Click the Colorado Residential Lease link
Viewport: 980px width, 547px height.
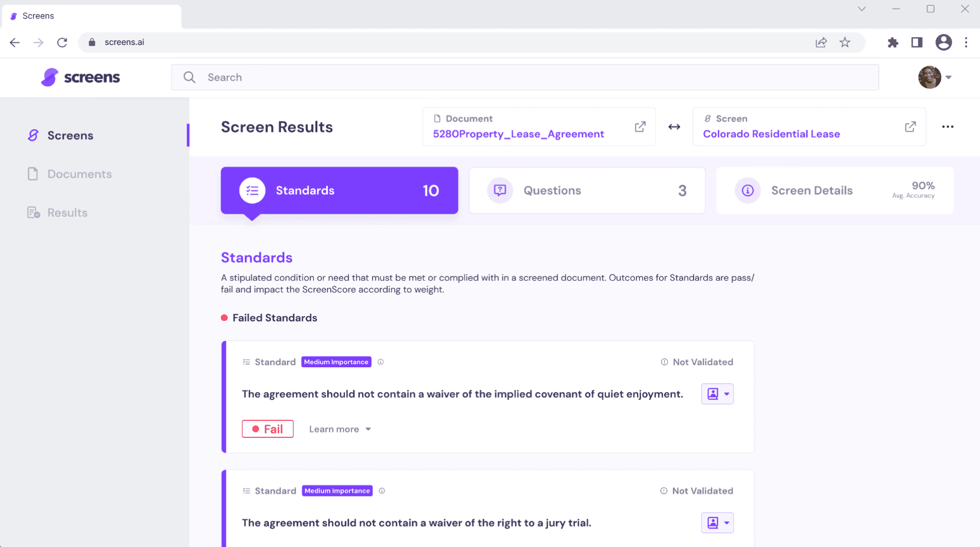coord(771,133)
